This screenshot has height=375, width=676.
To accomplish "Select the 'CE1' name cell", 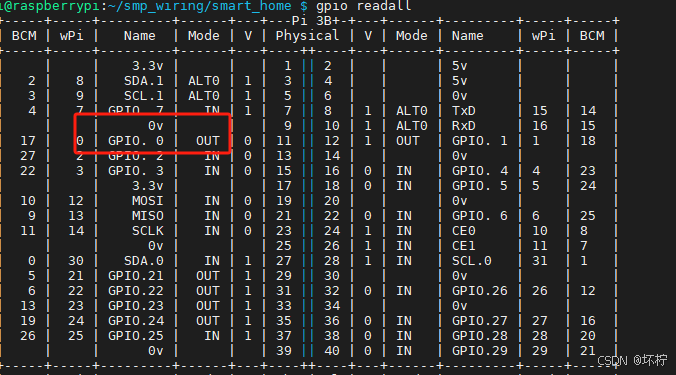I will (x=463, y=246).
